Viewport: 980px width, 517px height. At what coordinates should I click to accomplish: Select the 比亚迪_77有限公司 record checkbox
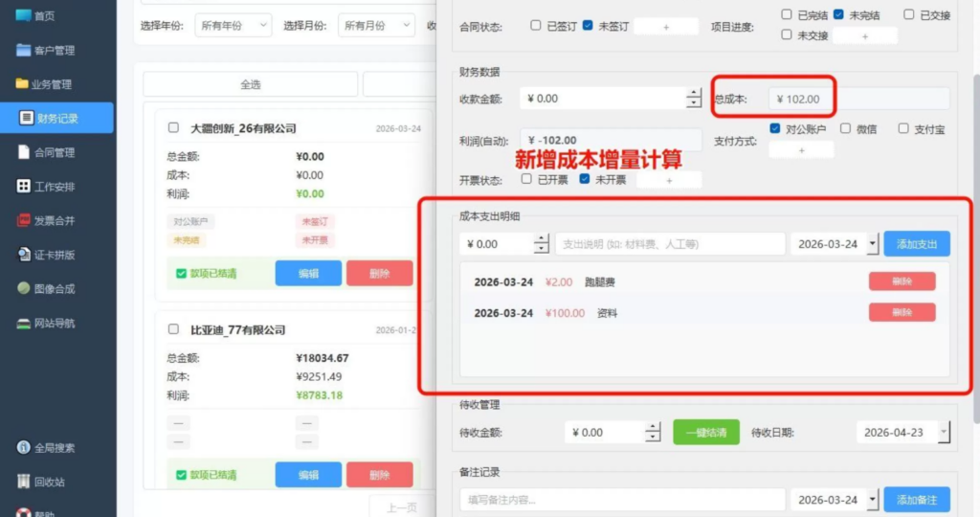coord(173,328)
